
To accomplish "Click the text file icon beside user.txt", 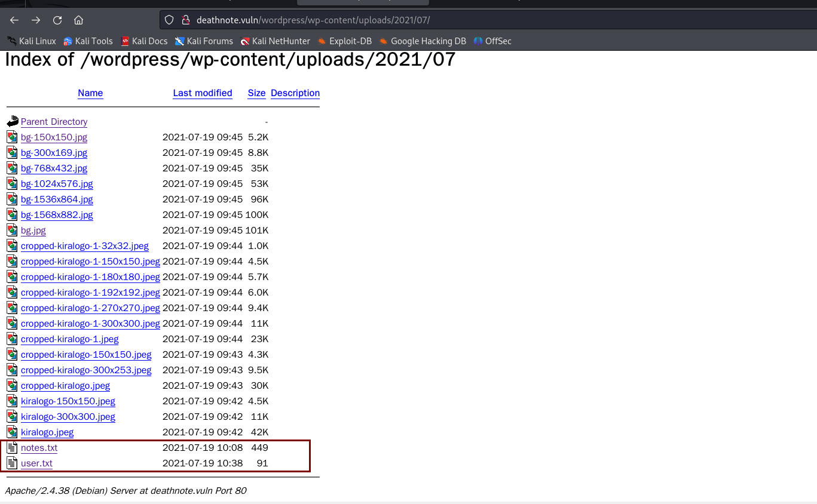I will point(13,463).
